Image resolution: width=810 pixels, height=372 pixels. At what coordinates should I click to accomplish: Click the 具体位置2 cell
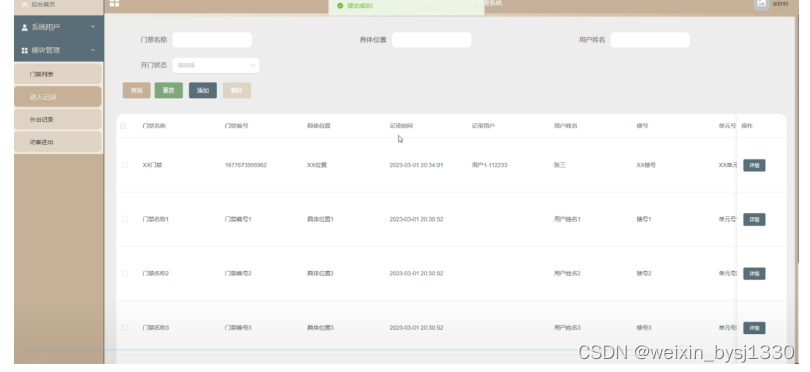[x=320, y=273]
